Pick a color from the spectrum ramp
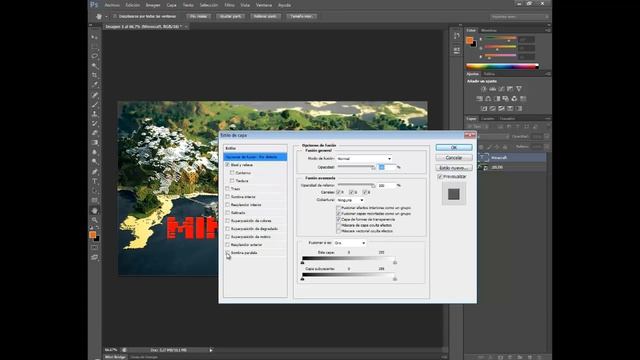Image resolution: width=640 pixels, height=360 pixels. 502,66
